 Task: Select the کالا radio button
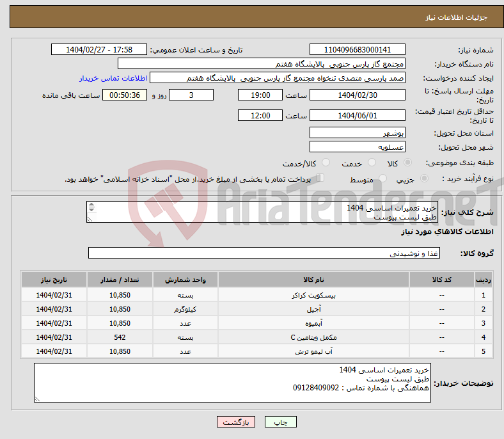(x=407, y=163)
